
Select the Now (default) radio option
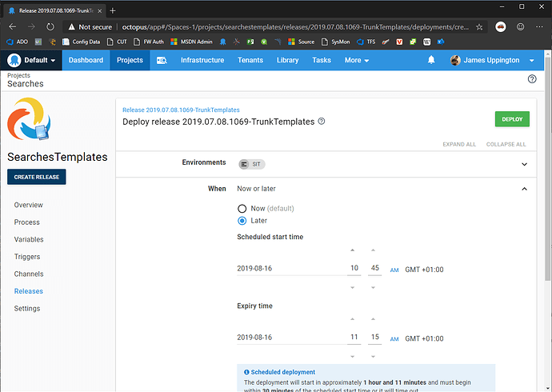point(242,209)
